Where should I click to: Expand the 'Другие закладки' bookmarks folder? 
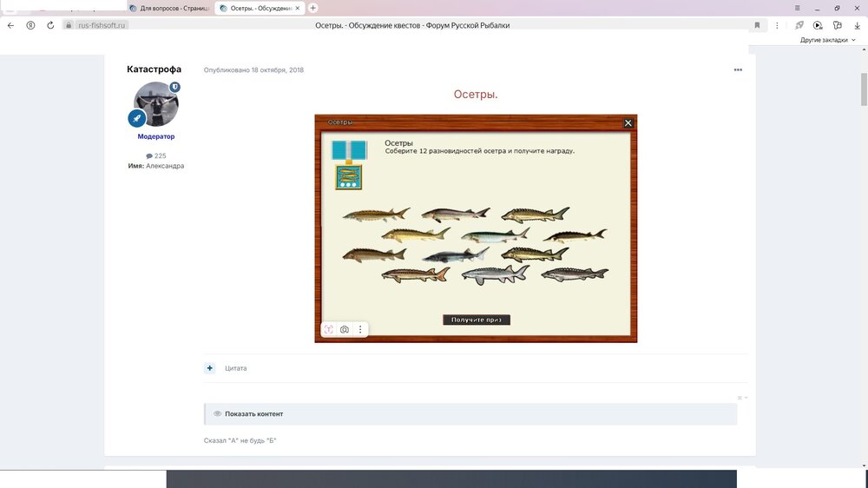click(x=827, y=40)
